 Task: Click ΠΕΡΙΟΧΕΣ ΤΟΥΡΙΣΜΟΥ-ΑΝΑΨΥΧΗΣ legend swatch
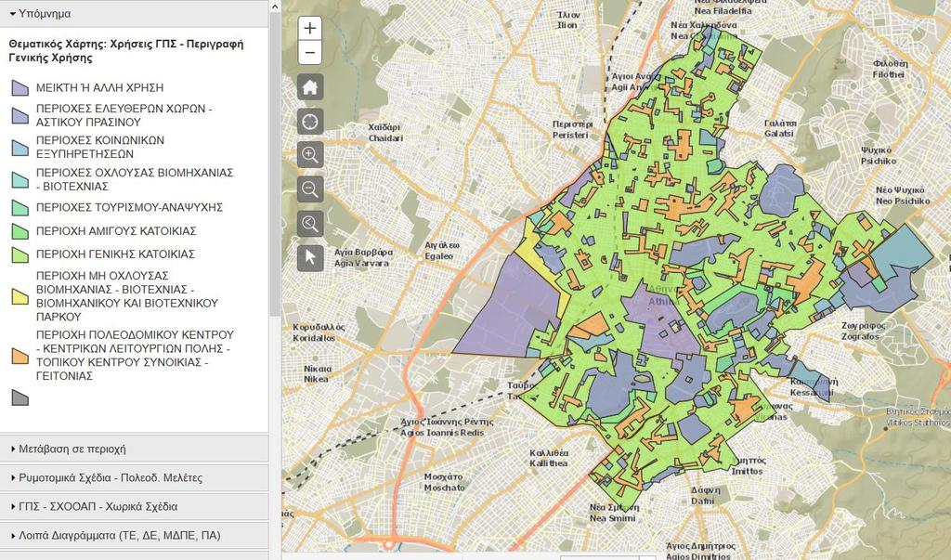(20, 207)
